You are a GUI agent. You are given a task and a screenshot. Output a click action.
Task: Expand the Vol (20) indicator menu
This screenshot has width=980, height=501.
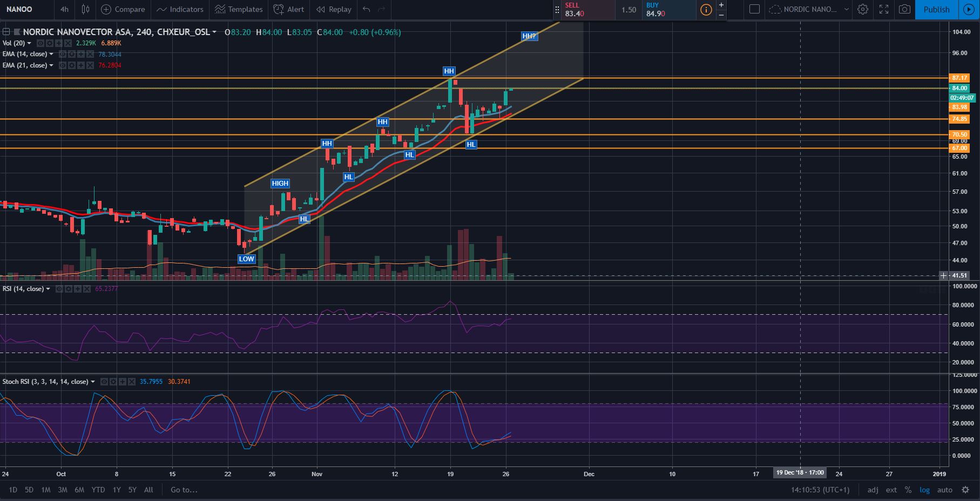[x=29, y=43]
